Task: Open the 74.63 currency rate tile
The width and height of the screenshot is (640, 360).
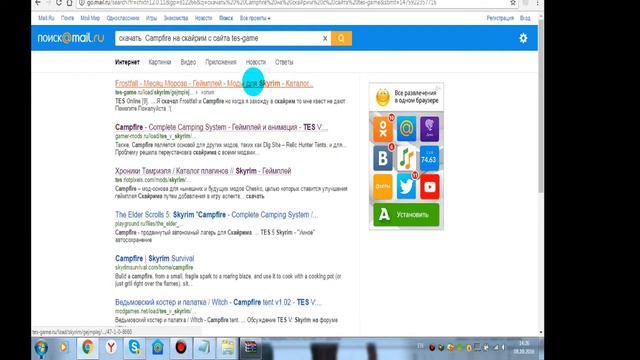Action: (429, 158)
